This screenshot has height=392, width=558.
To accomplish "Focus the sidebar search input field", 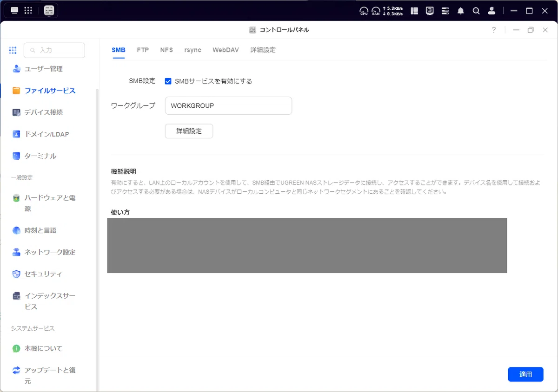I will [54, 50].
